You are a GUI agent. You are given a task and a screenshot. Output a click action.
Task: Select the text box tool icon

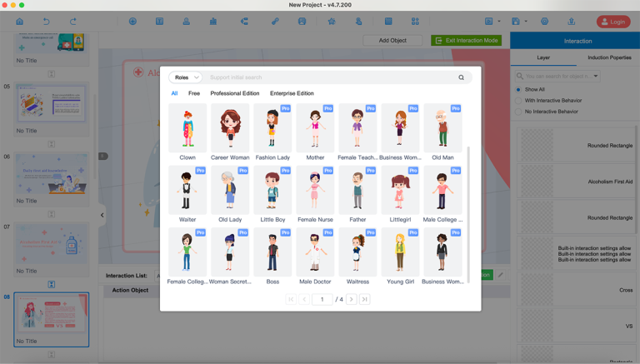(x=160, y=22)
